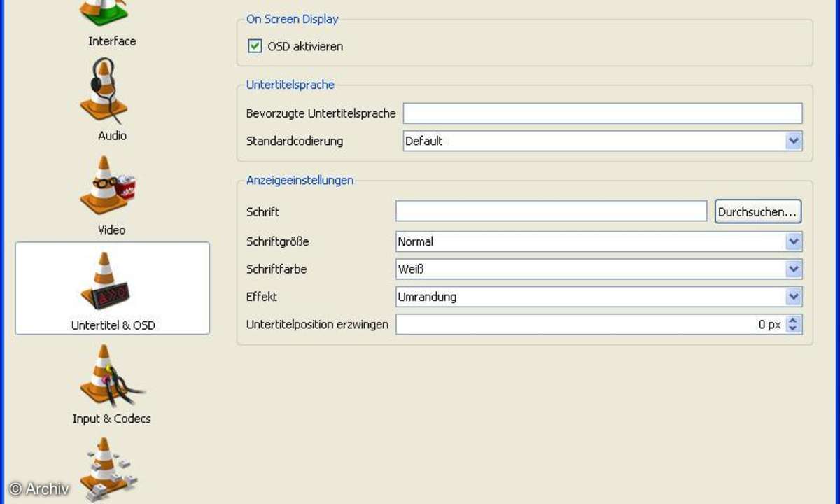Open the Effekt dropdown showing Umrandung
This screenshot has height=504, width=840.
coord(598,297)
